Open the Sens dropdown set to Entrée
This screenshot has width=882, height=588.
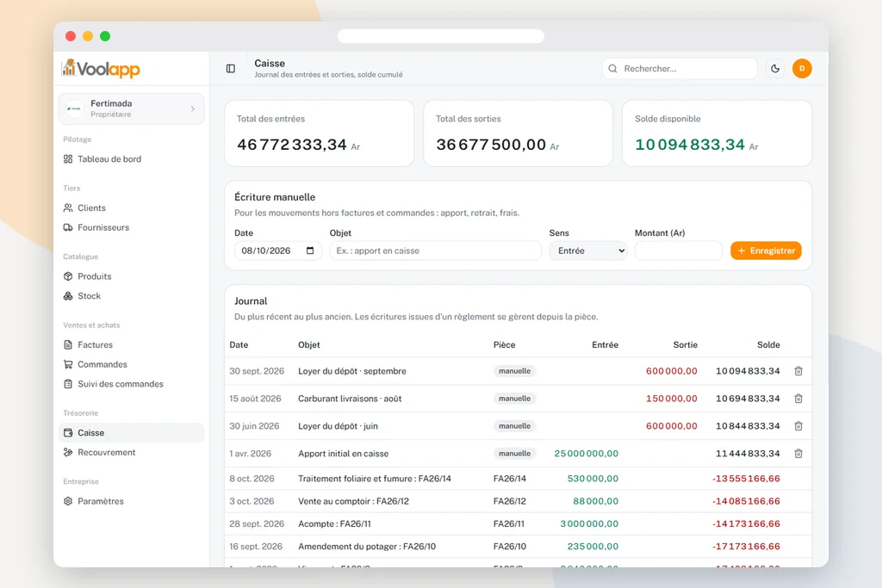(587, 251)
